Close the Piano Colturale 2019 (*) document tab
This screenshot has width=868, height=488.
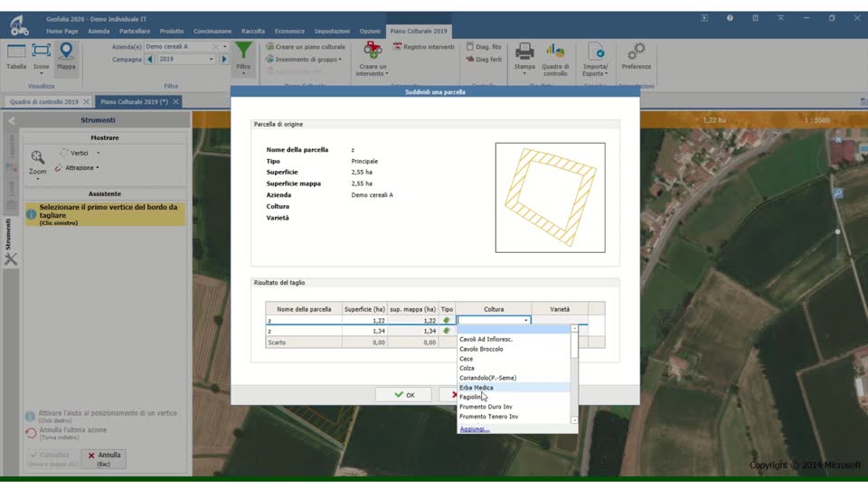(x=176, y=102)
